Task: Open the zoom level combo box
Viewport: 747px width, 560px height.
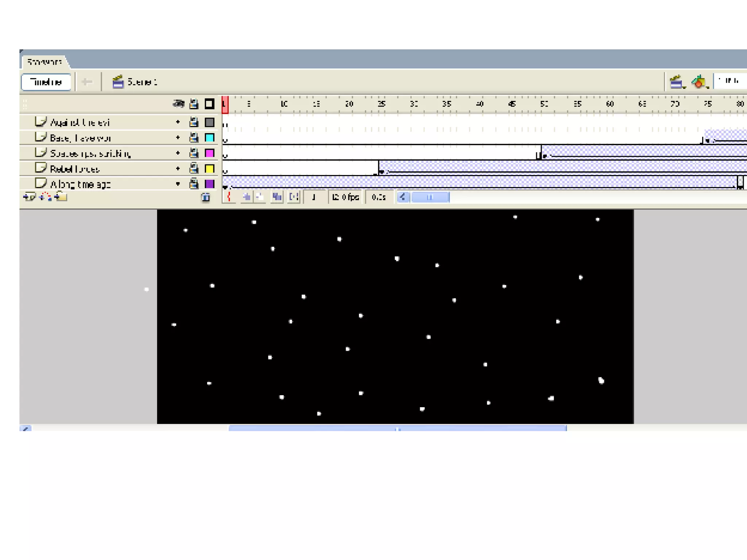Action: click(x=730, y=81)
